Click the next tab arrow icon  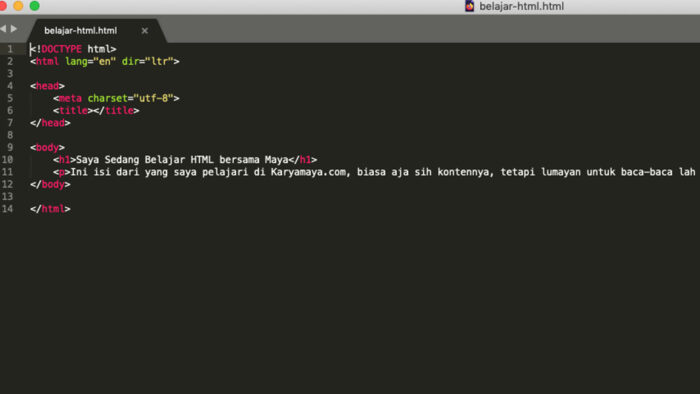14,29
